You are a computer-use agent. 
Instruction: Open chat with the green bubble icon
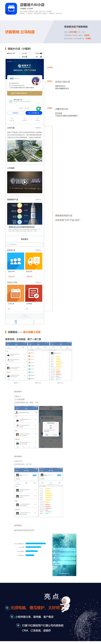(x=38, y=109)
